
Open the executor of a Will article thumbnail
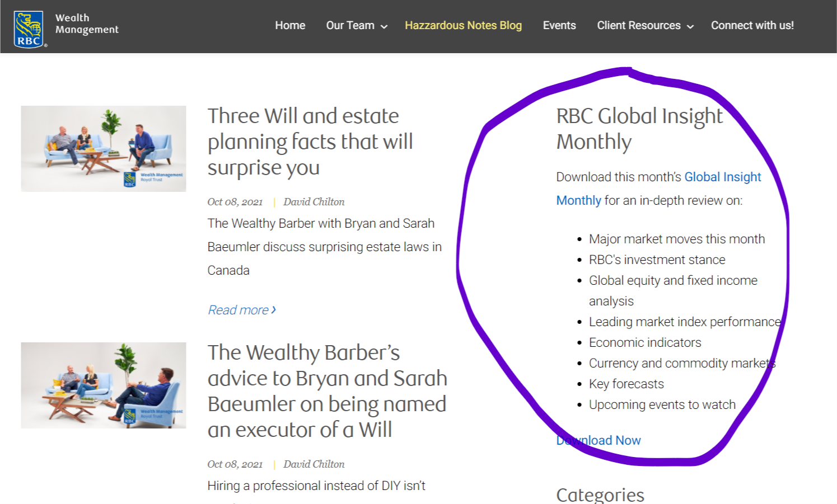104,385
